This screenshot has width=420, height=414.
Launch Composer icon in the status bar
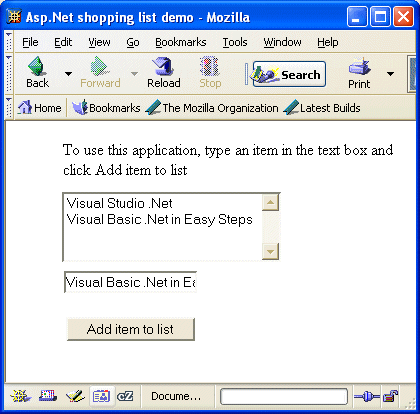coord(75,396)
